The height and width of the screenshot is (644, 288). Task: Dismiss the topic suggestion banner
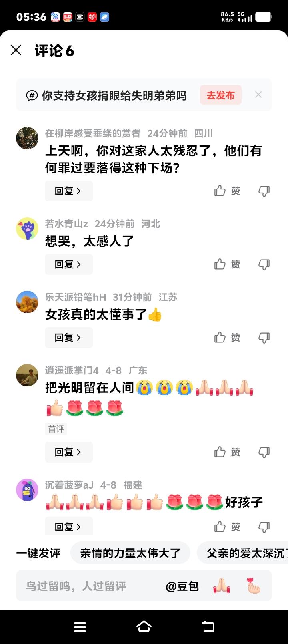(258, 95)
